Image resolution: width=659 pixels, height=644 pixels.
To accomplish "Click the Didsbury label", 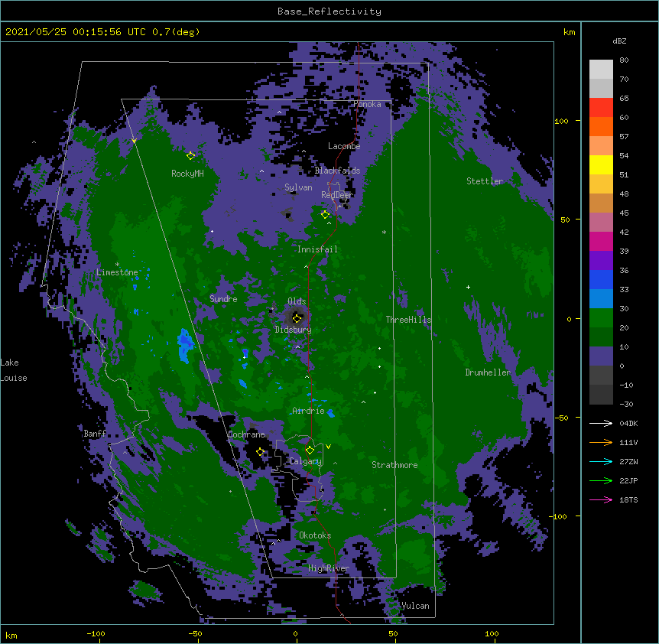I will 293,330.
